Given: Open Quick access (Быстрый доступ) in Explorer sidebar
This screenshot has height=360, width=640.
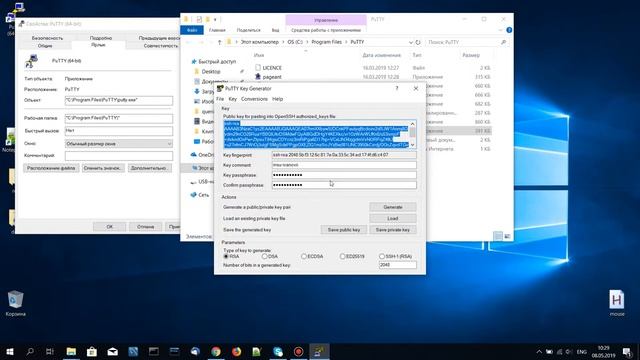Looking at the screenshot, I should pos(217,62).
